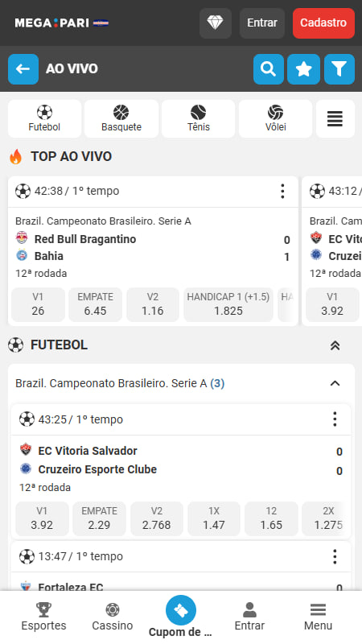Click the diamond bonus icon

pyautogui.click(x=216, y=23)
